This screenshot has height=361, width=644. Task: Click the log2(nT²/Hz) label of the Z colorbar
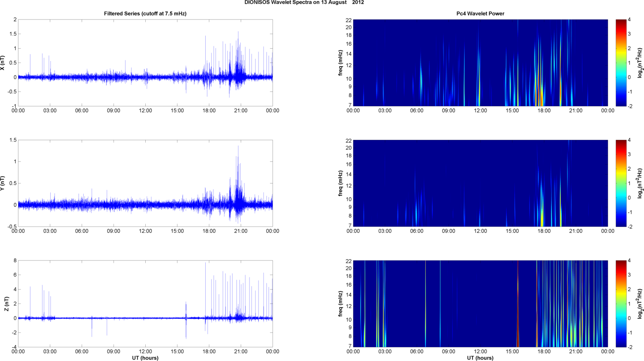pos(640,304)
